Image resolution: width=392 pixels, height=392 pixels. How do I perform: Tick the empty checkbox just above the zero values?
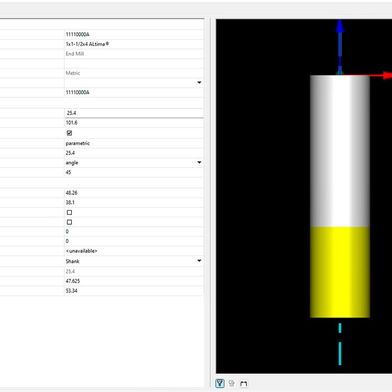69,222
